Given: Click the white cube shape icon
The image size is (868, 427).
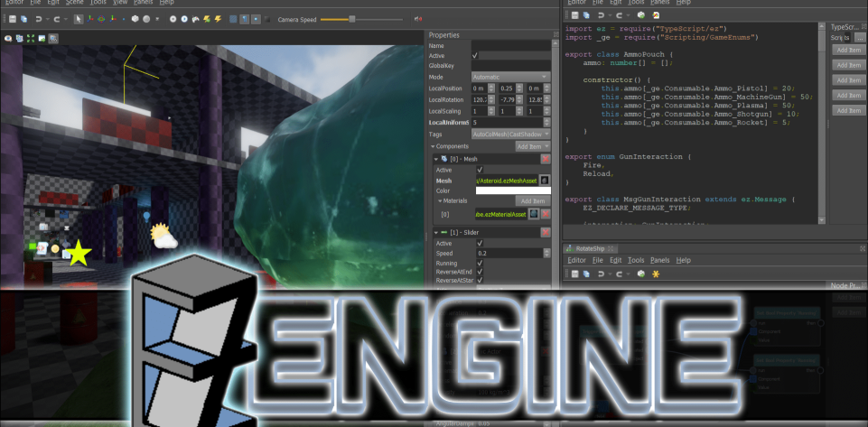Looking at the screenshot, I should tap(135, 19).
